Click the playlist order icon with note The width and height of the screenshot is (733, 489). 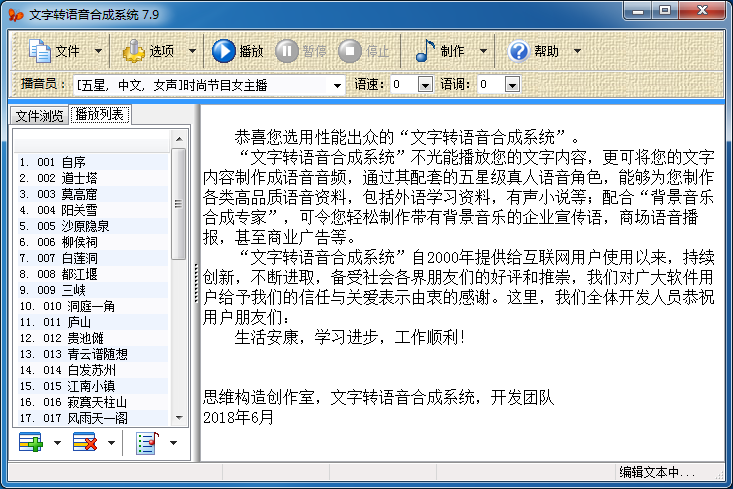pyautogui.click(x=147, y=442)
